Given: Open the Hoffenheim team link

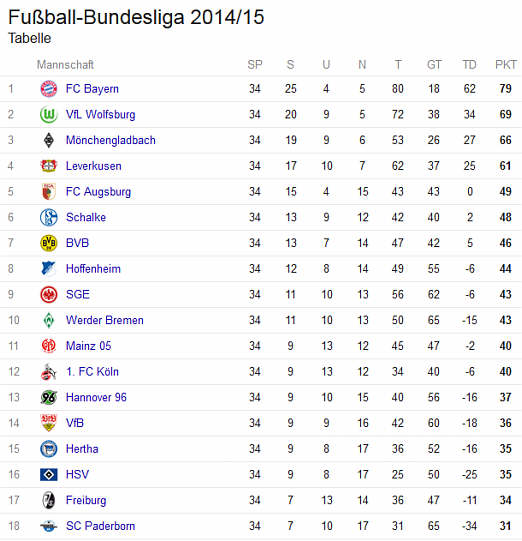Looking at the screenshot, I should coord(93,269).
